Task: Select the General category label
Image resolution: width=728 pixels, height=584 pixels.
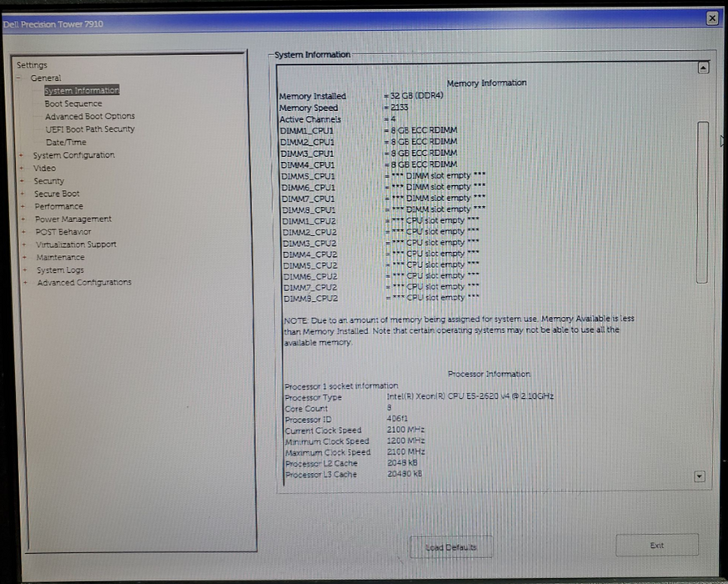Action: click(46, 78)
